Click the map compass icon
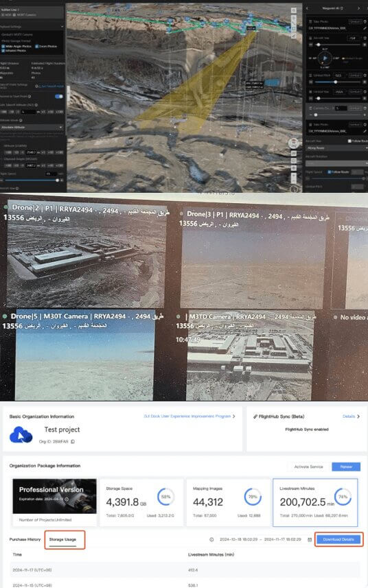 pyautogui.click(x=294, y=143)
